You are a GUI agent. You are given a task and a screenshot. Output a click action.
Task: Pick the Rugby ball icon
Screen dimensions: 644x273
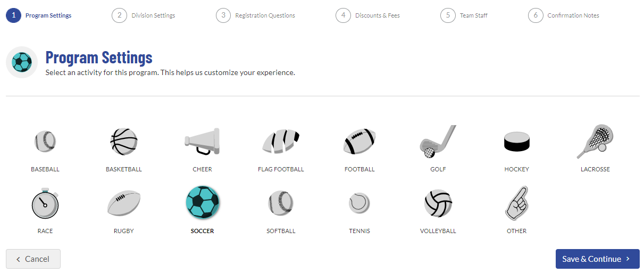124,203
